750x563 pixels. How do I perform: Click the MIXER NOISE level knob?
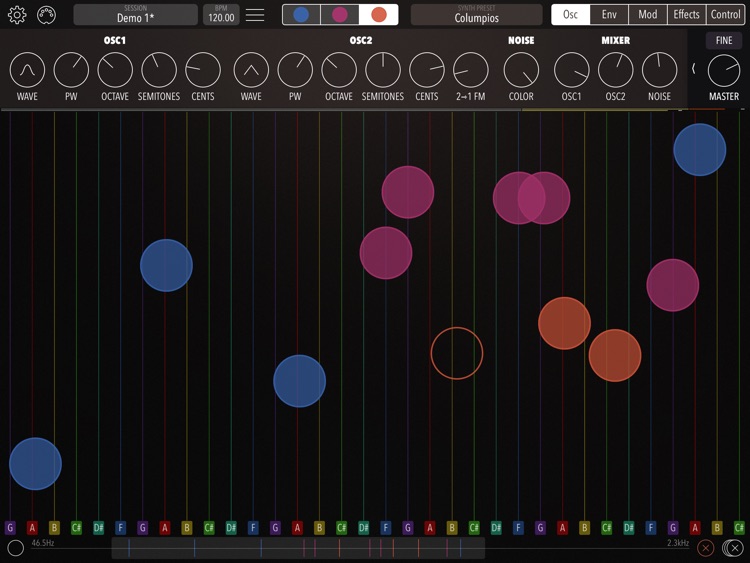coord(660,70)
